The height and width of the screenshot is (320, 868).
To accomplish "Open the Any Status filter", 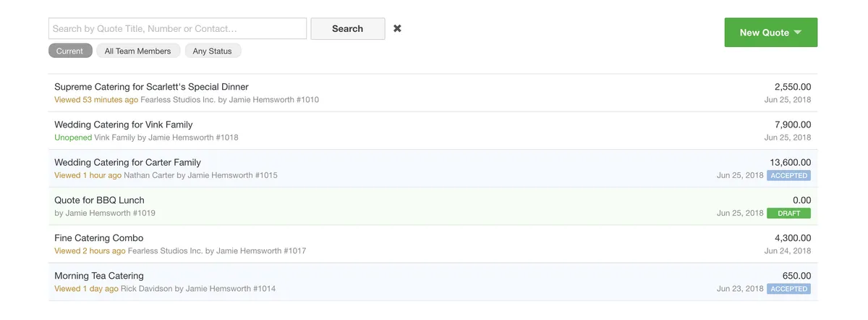I will [x=212, y=51].
